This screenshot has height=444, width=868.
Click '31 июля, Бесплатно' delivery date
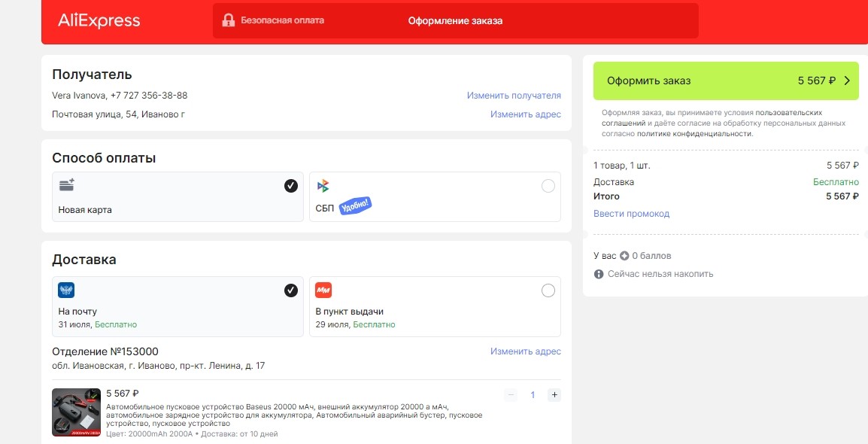coord(98,324)
